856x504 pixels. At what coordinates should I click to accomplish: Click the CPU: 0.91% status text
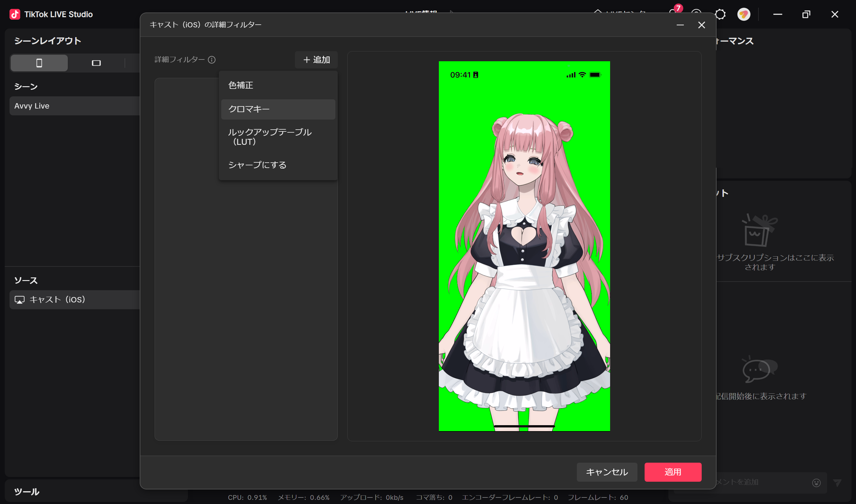click(x=247, y=497)
